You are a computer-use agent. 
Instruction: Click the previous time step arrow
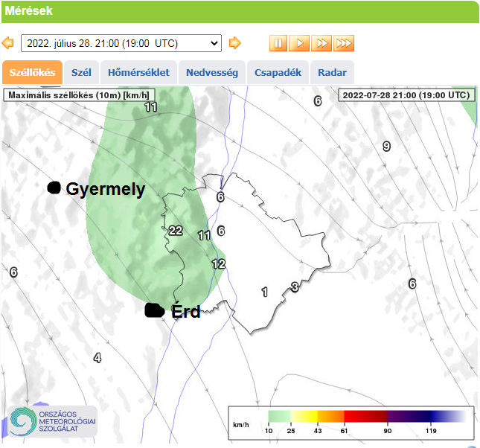point(8,43)
